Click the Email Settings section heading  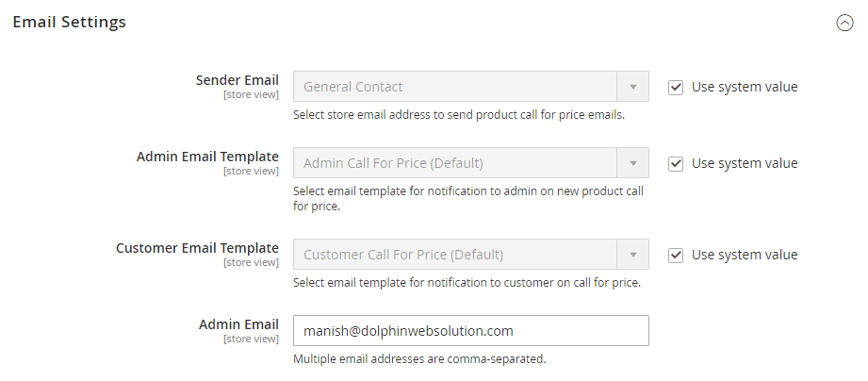(x=69, y=22)
